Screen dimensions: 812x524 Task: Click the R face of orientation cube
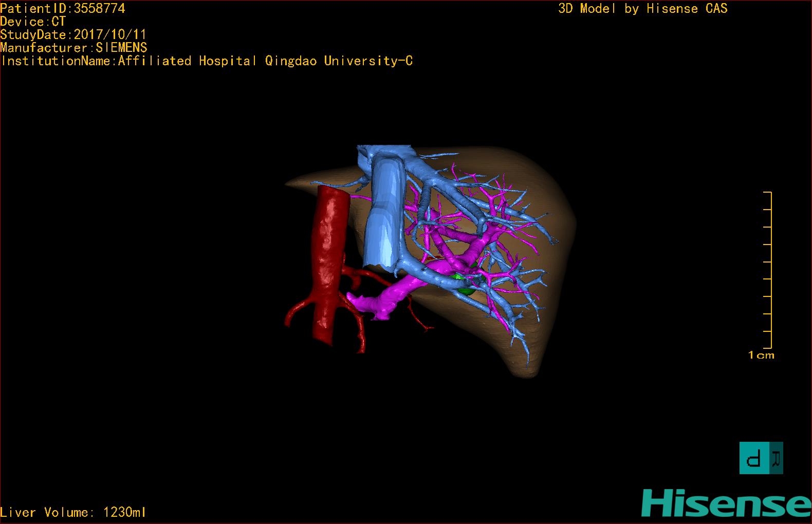[x=777, y=458]
